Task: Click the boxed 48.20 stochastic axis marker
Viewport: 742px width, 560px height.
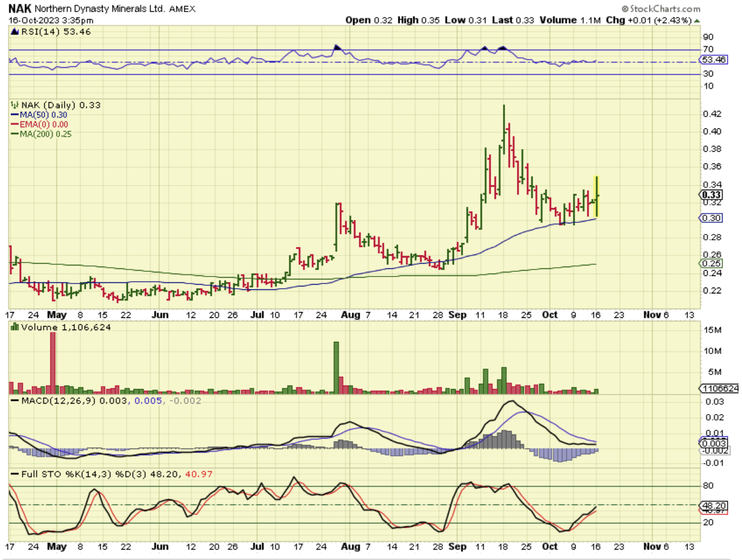Action: (x=713, y=505)
